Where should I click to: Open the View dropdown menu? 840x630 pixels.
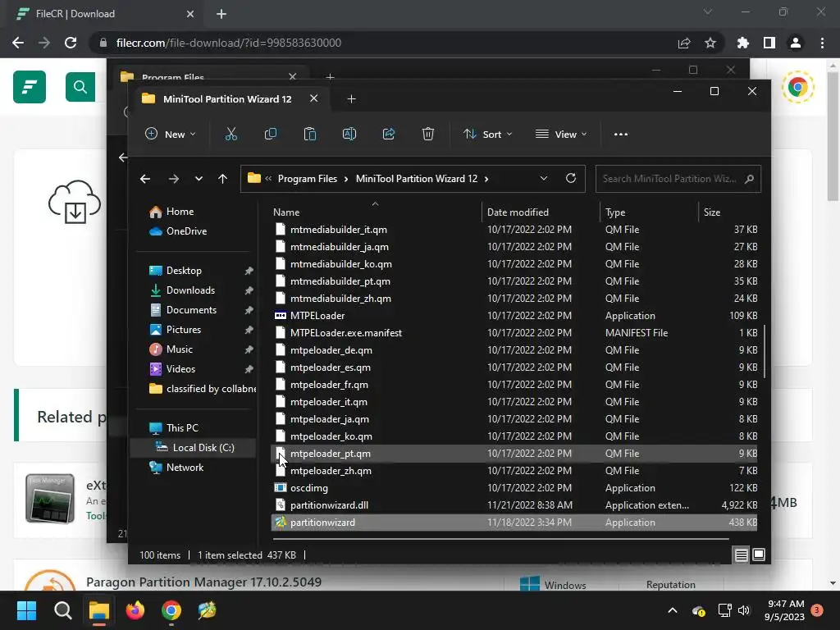[x=561, y=134]
